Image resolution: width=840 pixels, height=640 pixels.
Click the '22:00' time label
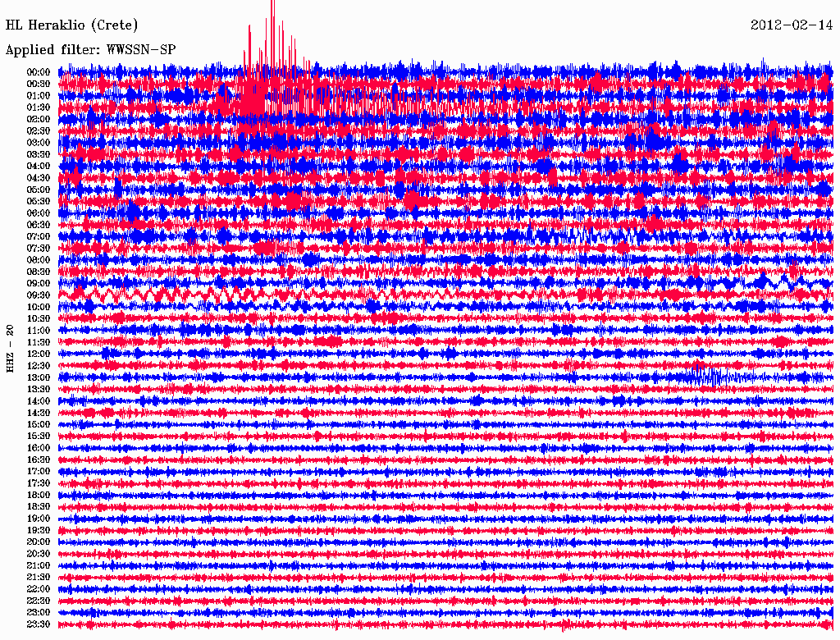[39, 590]
